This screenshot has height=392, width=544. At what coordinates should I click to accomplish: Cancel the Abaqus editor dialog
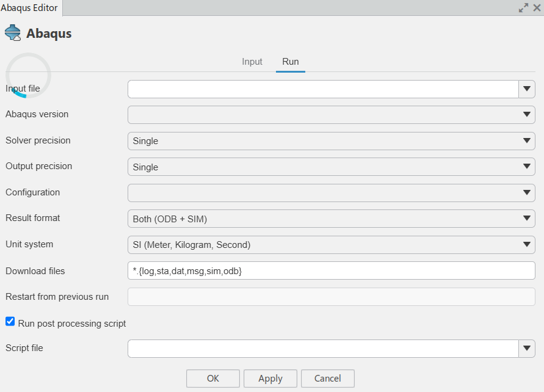coord(327,379)
